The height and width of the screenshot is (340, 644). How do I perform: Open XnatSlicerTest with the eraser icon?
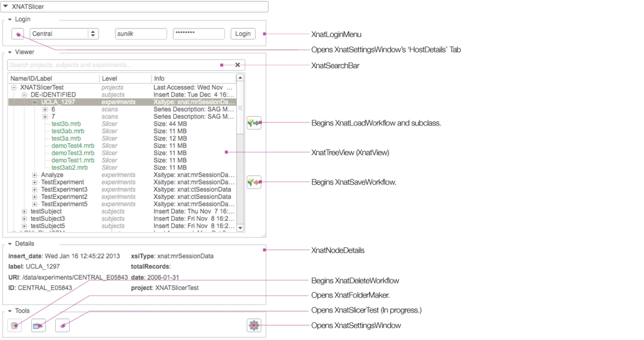click(x=62, y=325)
